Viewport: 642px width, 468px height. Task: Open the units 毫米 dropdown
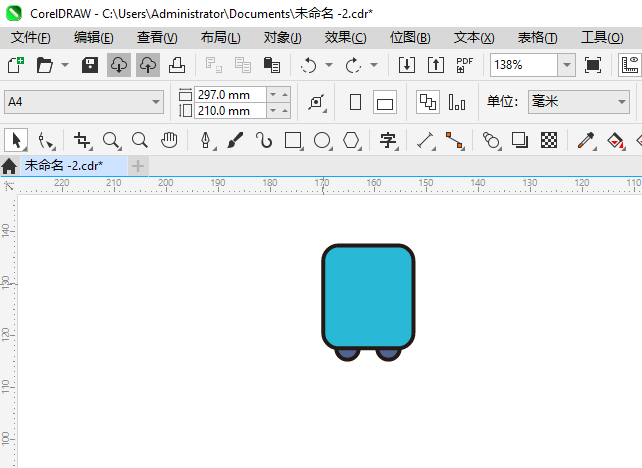(x=621, y=102)
